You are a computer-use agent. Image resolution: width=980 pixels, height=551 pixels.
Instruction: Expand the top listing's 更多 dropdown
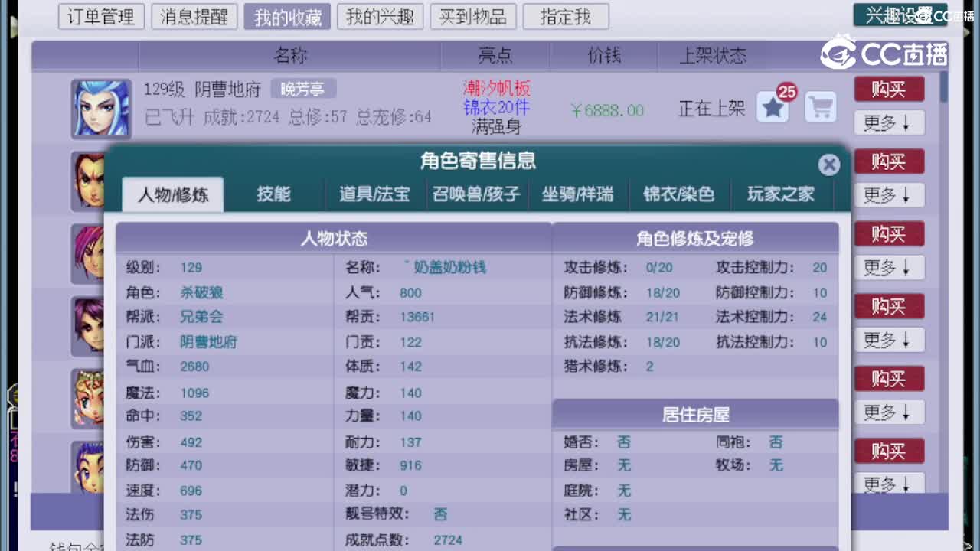889,122
